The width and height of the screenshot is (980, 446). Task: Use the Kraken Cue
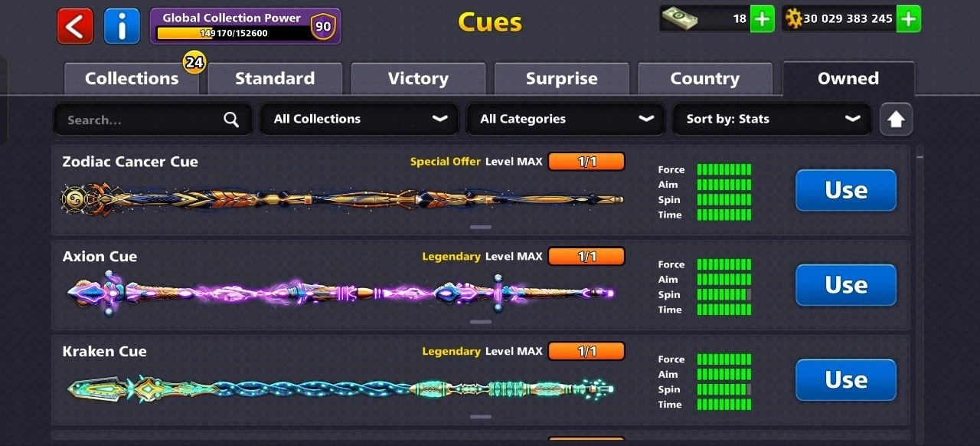tap(846, 380)
